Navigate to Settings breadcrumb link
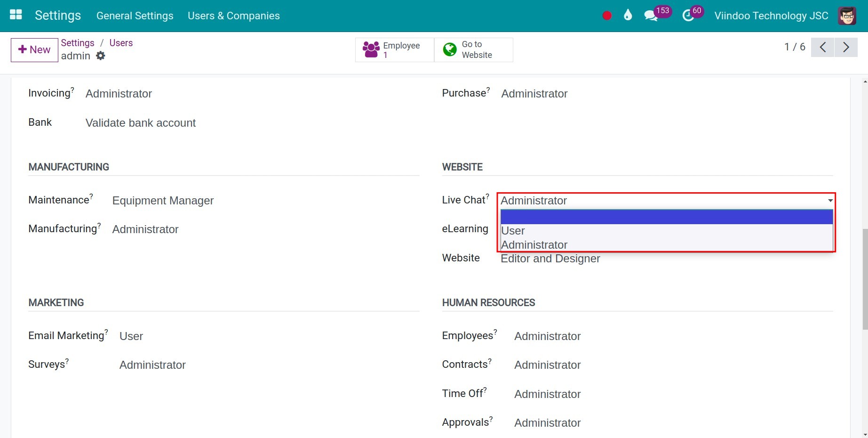Image resolution: width=868 pixels, height=438 pixels. 78,43
